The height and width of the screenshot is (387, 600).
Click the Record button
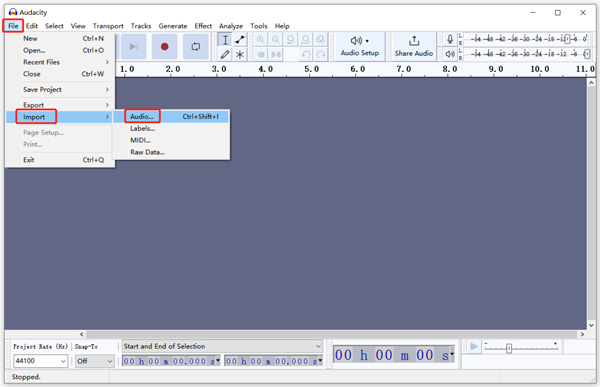coord(165,47)
